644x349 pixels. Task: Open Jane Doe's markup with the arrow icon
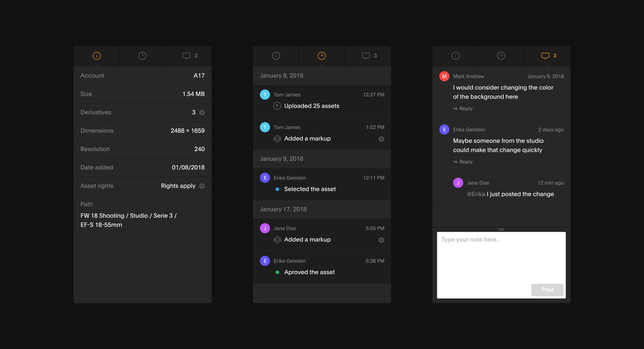click(x=381, y=240)
